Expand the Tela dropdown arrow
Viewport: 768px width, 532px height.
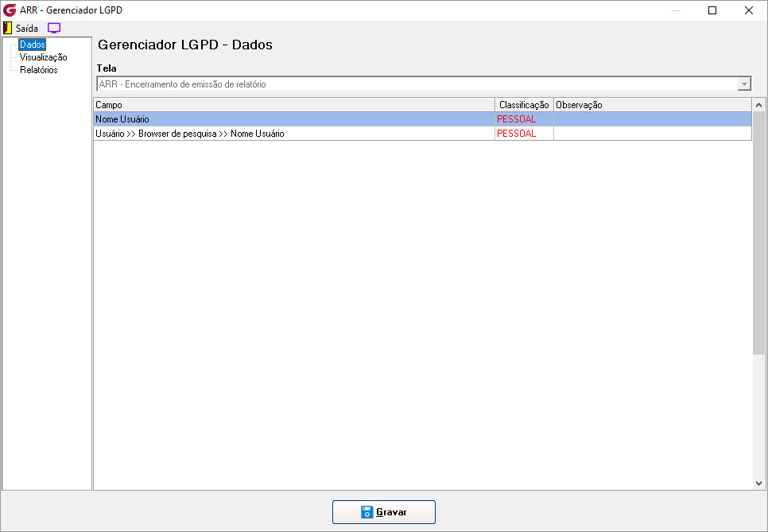point(744,84)
